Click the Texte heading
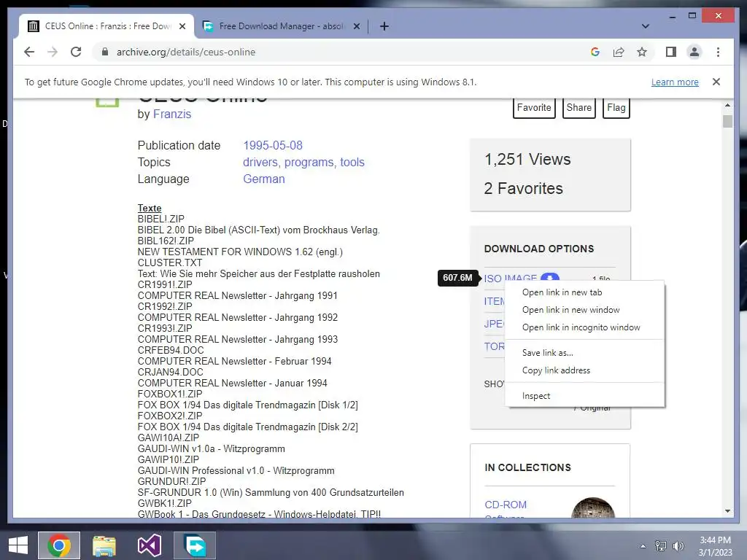747x560 pixels. [150, 208]
